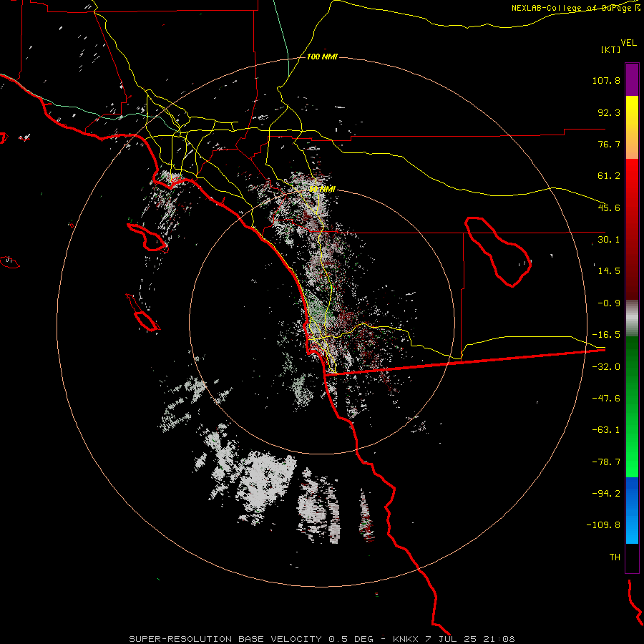The height and width of the screenshot is (644, 644).
Task: Click the 100 NMI range ring label
Action: (x=322, y=57)
